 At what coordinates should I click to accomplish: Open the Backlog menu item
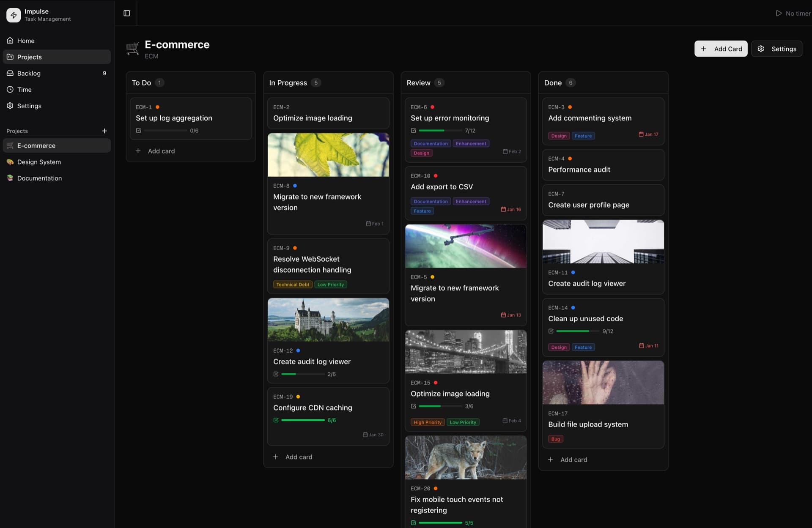29,73
